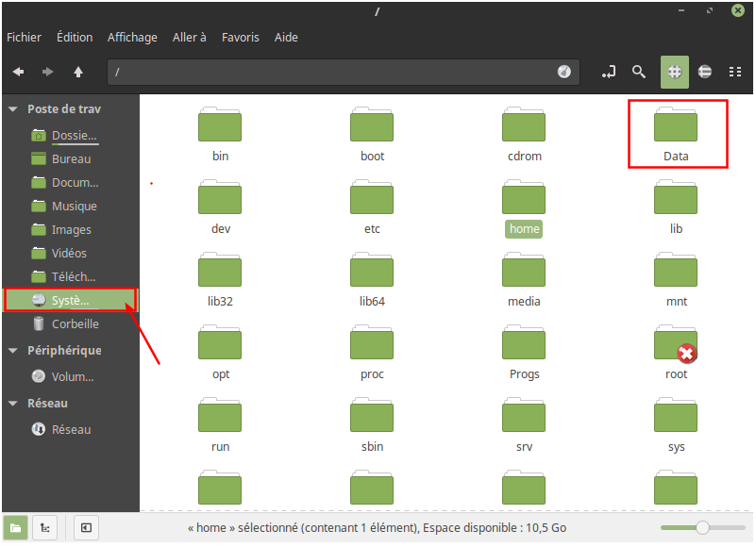Select the home folder

tap(524, 207)
